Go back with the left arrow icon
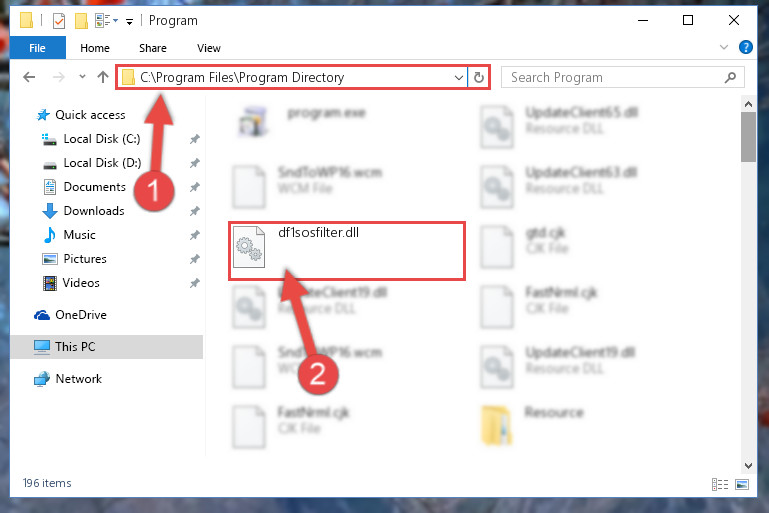This screenshot has width=769, height=513. 29,77
